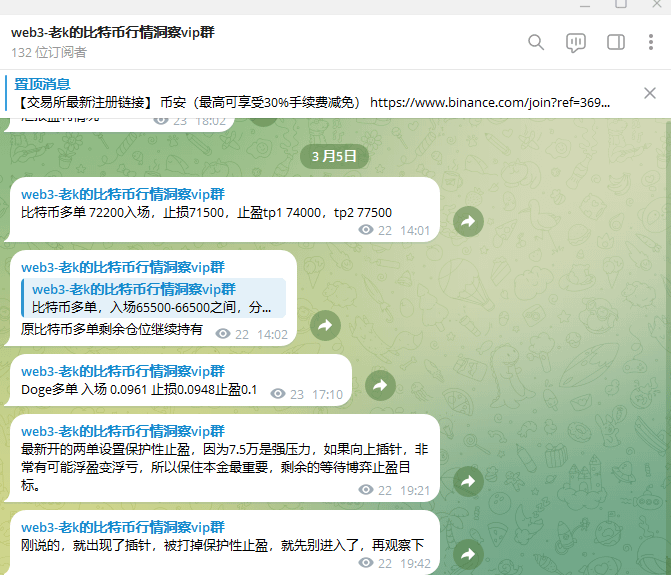
Task: Click the 14:01 message timestamp
Action: point(415,231)
